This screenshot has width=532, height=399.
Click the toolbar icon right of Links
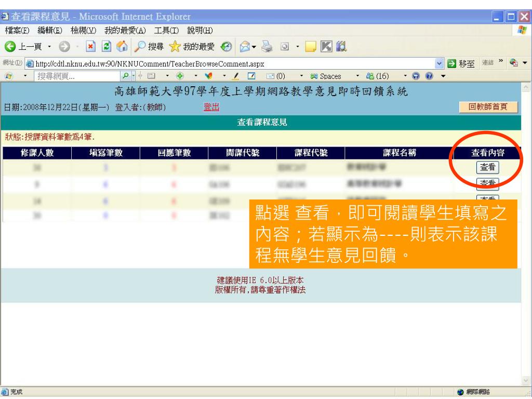pos(514,63)
